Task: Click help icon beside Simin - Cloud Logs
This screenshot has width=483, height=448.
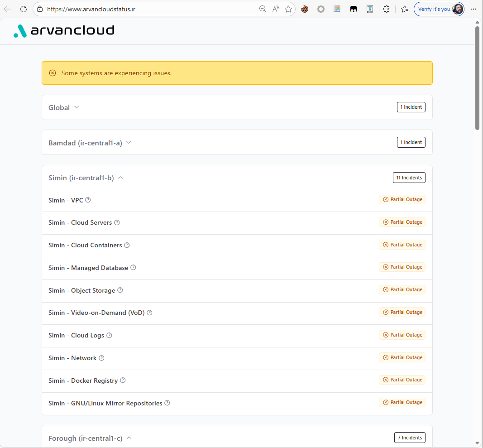Action: click(109, 335)
